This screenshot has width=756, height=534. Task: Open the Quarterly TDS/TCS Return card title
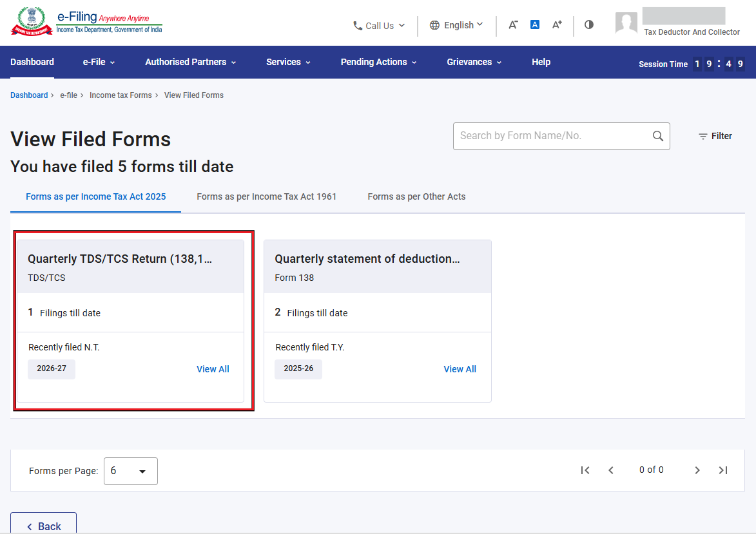(120, 259)
